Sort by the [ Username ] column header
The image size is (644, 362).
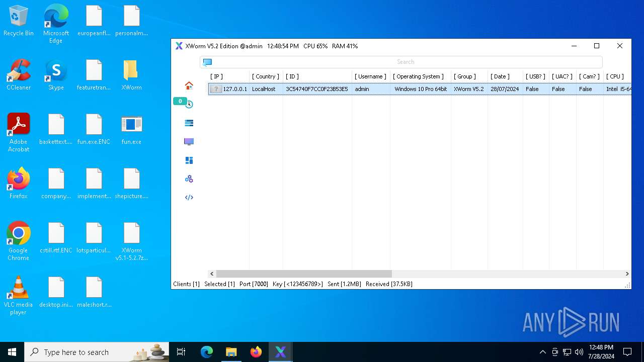coord(371,76)
